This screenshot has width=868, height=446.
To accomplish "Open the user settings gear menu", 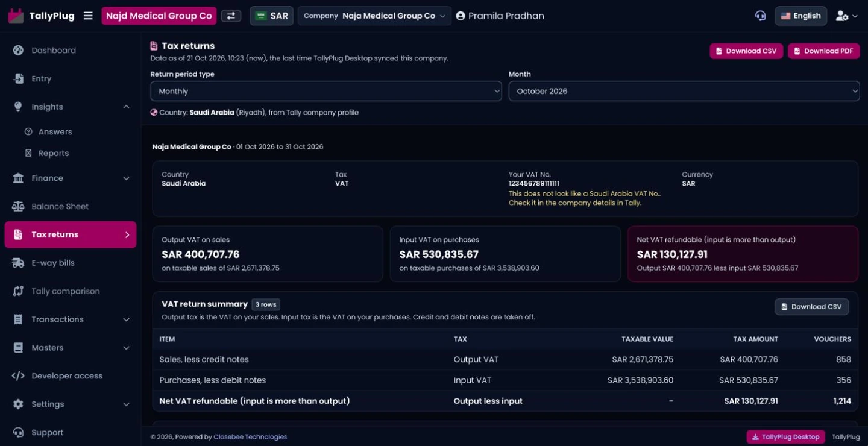I will coord(846,16).
